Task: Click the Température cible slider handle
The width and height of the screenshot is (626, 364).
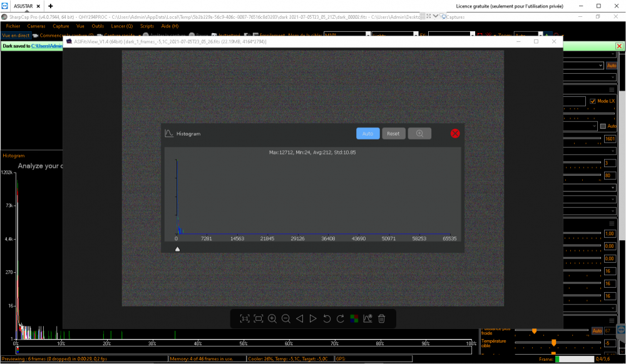Action: 554,343
